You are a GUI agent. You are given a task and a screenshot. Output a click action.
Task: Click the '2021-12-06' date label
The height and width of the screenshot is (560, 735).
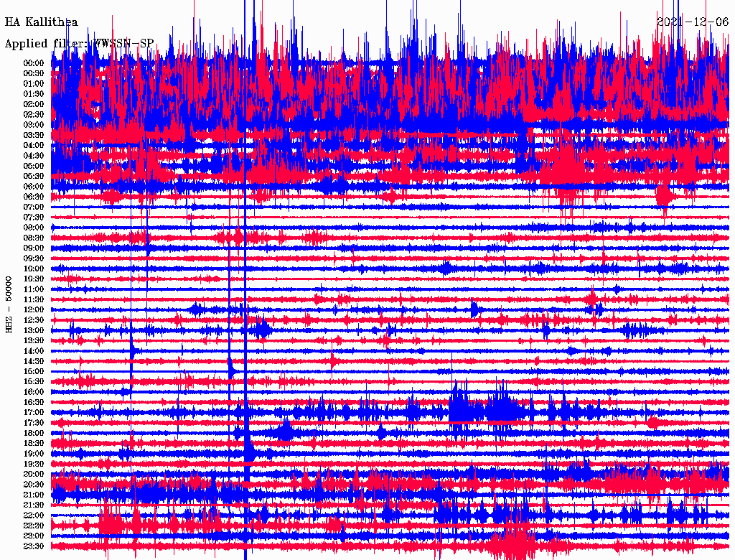click(693, 22)
